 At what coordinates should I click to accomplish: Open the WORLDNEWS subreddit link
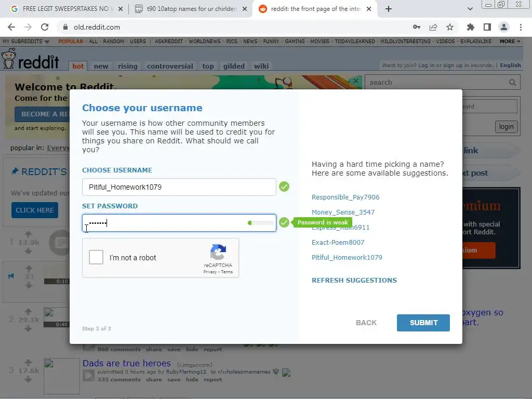205,42
